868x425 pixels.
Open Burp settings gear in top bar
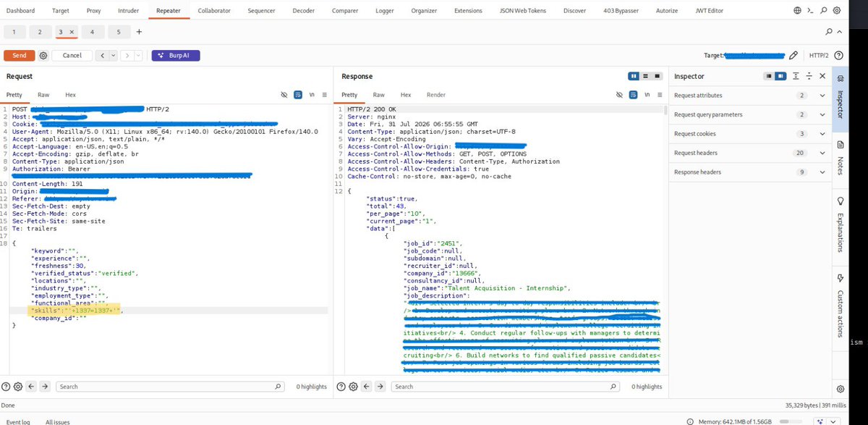[837, 11]
